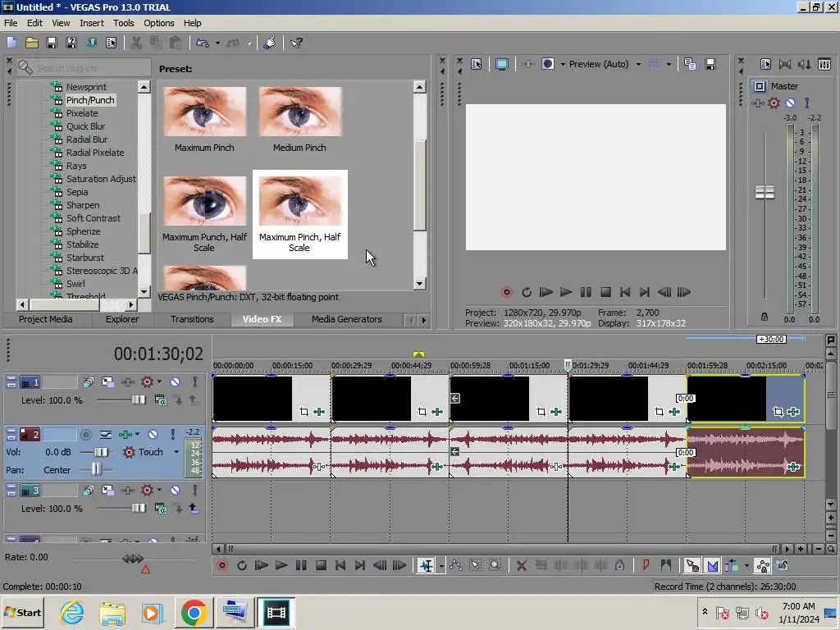Click the Cut scissors icon in toolbar

(136, 43)
